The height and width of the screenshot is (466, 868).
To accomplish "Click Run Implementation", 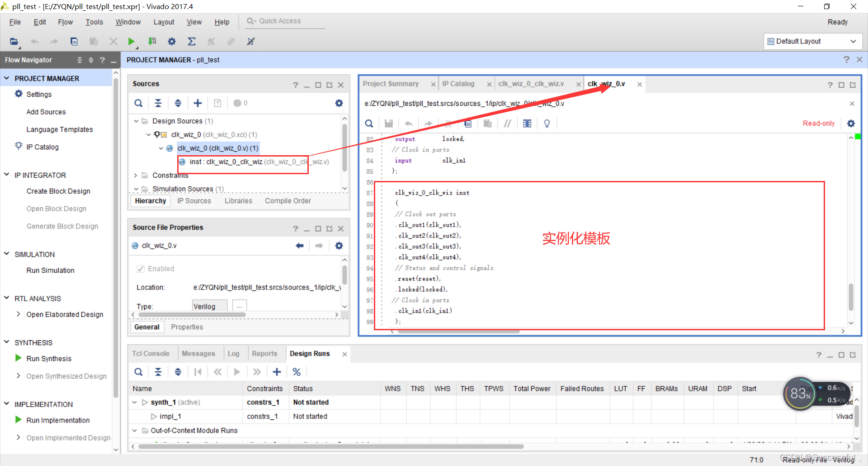I will 58,420.
